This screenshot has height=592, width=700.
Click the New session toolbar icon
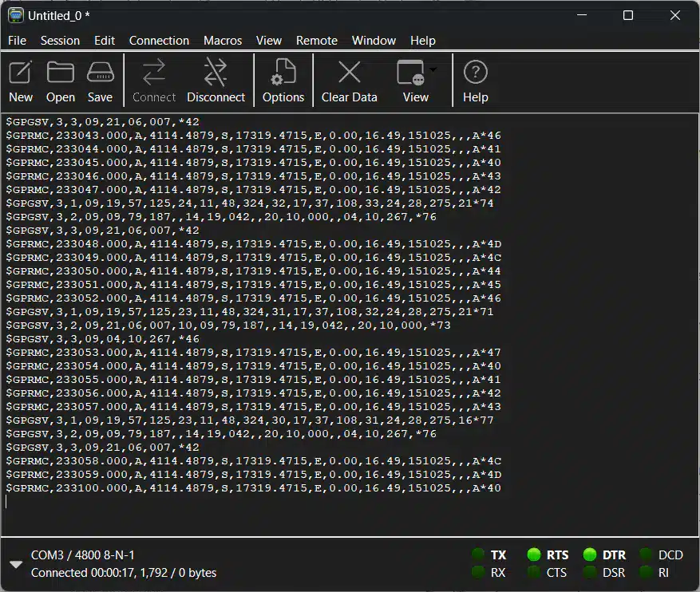(21, 73)
